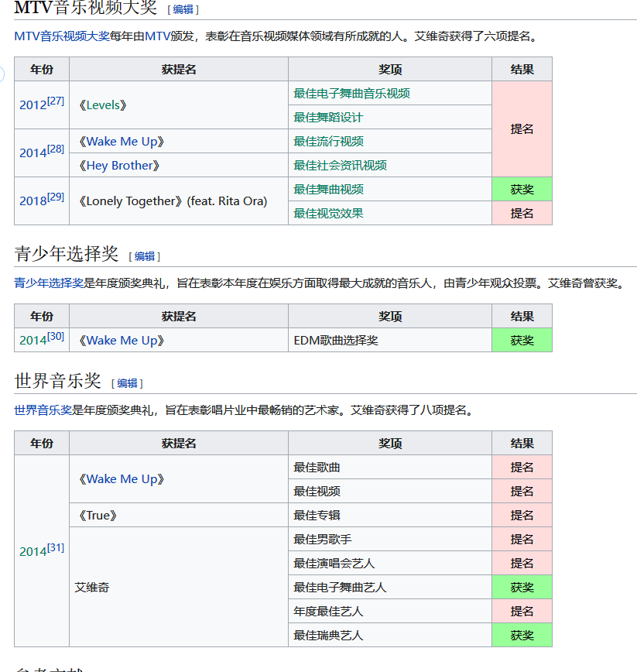Click the 《True》 nominee cell
637x672 pixels.
179,515
